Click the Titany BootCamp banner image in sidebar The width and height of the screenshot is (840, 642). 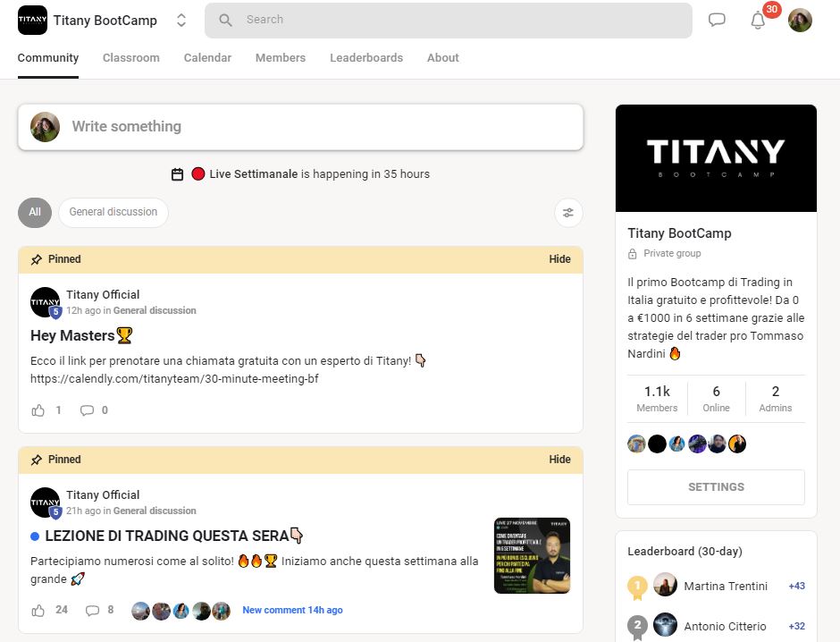[x=717, y=158]
